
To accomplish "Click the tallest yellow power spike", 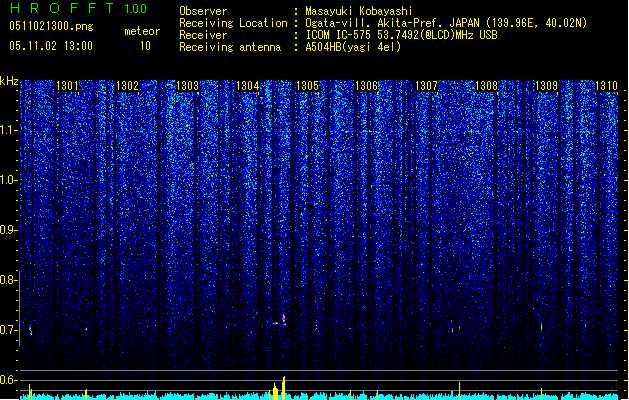I will pyautogui.click(x=284, y=388).
